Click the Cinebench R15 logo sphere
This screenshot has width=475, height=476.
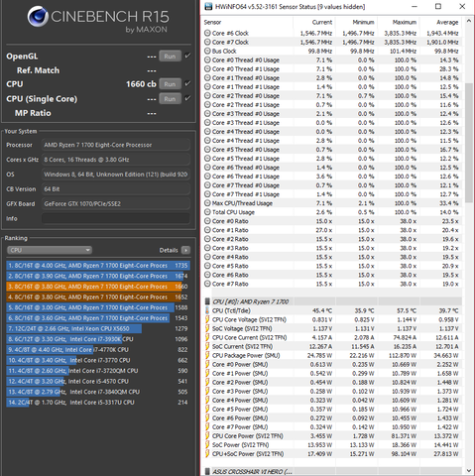point(38,16)
